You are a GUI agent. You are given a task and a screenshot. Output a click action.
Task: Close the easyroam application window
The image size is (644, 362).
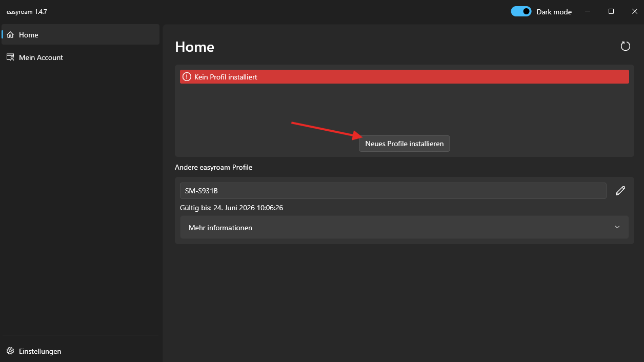(634, 11)
